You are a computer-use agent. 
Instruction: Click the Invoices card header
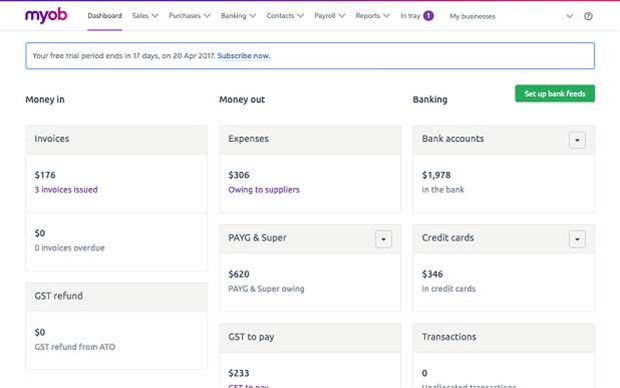point(117,140)
